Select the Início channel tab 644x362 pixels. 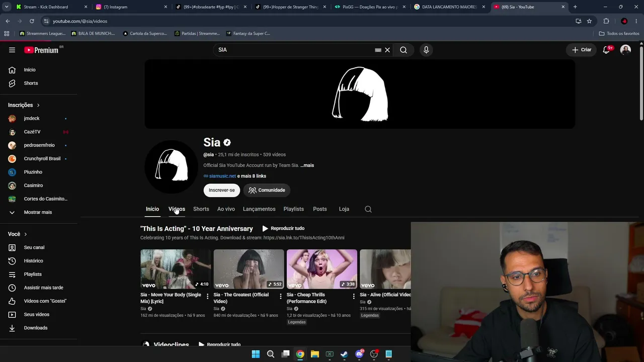click(152, 209)
